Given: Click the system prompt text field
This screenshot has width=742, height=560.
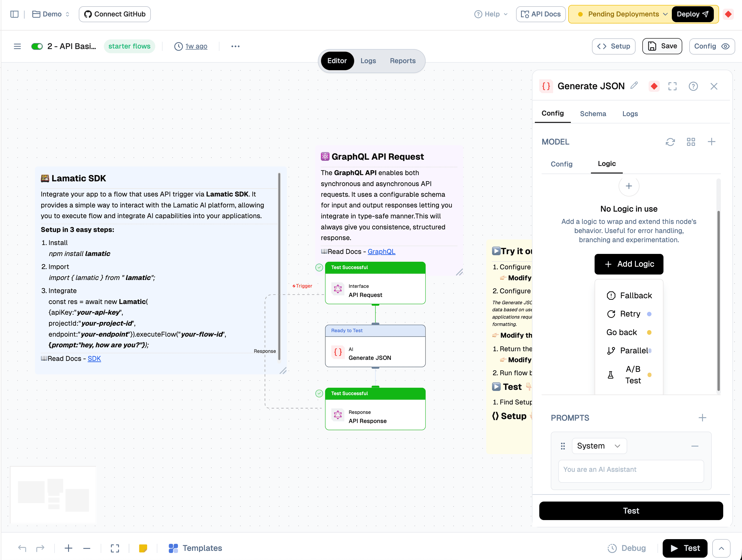Looking at the screenshot, I should click(x=631, y=470).
